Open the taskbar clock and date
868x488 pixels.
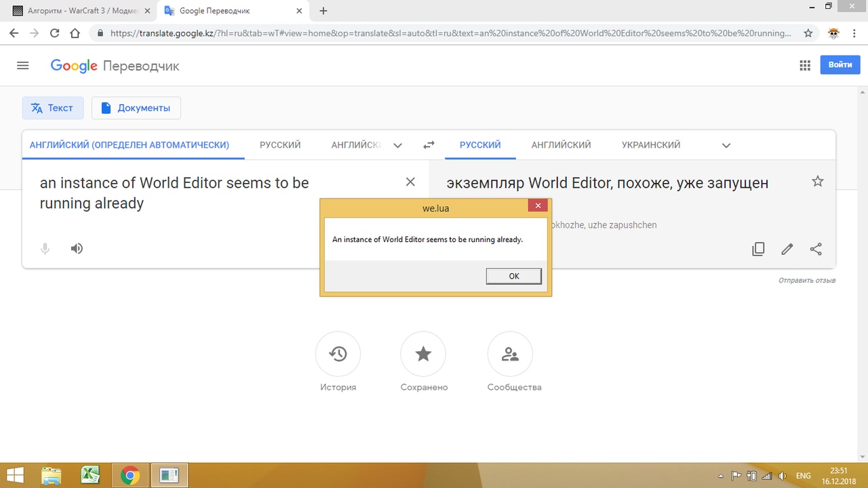tap(839, 475)
